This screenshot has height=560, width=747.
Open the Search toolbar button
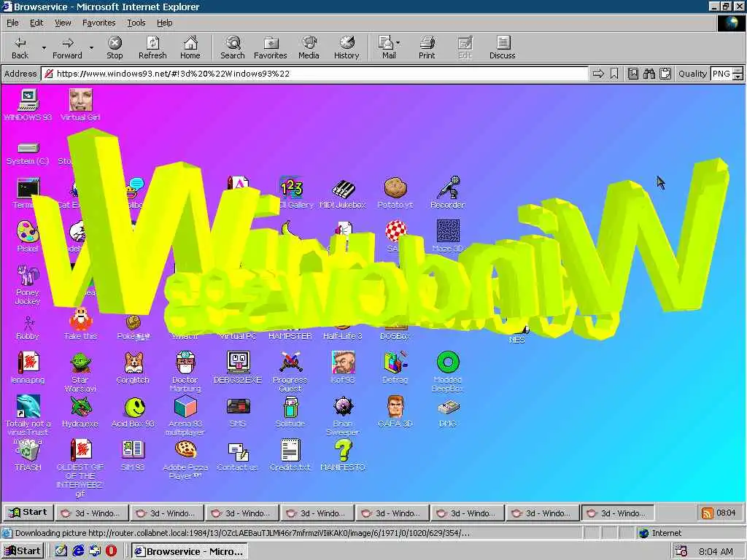coord(233,47)
